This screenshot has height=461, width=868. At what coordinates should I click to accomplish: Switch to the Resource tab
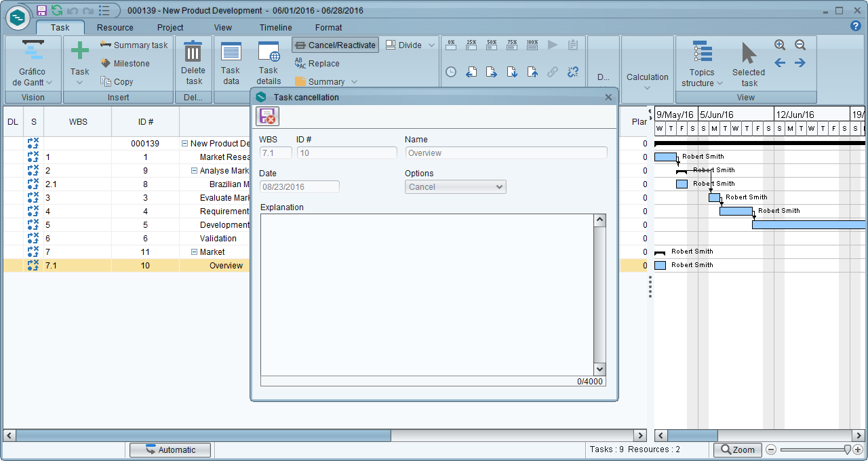[x=115, y=28]
